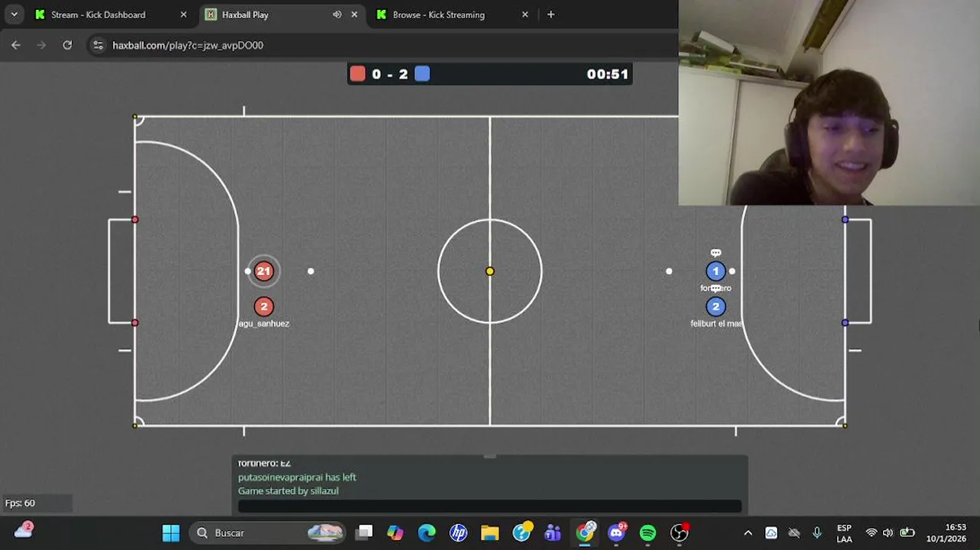
Task: Open a new browser tab
Action: tap(550, 15)
